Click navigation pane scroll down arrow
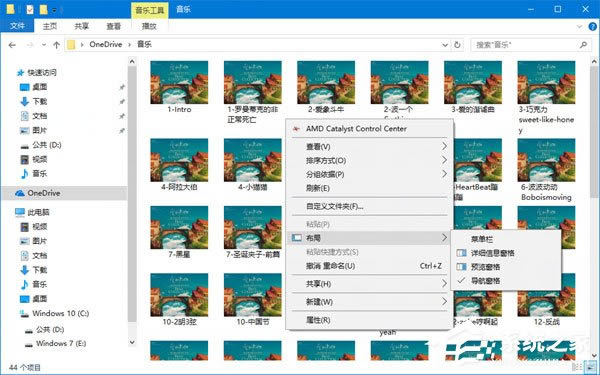The width and height of the screenshot is (600, 375). (132, 342)
